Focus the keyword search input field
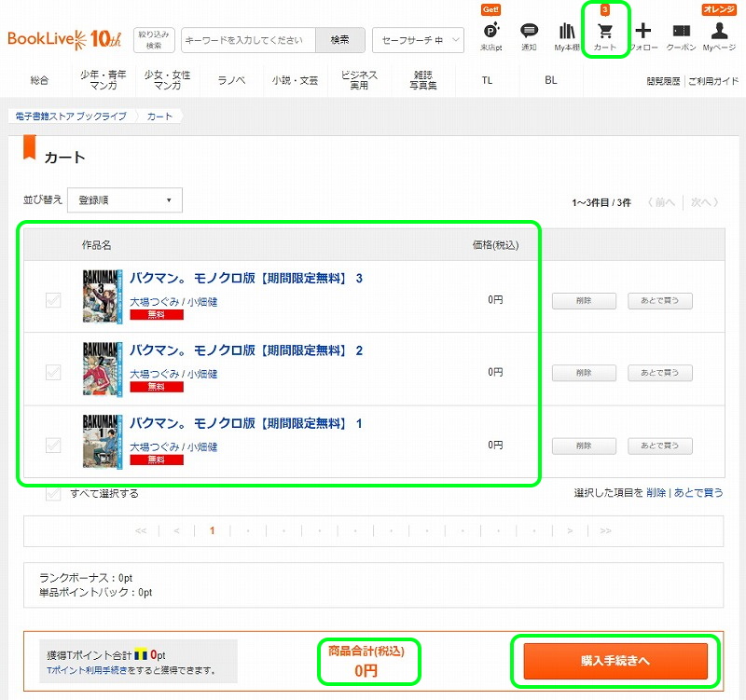 click(248, 40)
